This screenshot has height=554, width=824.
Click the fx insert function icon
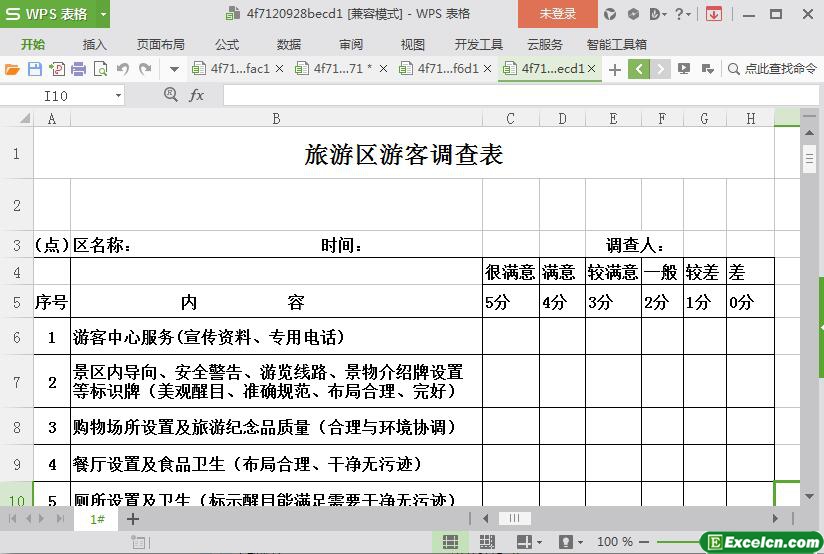(196, 95)
